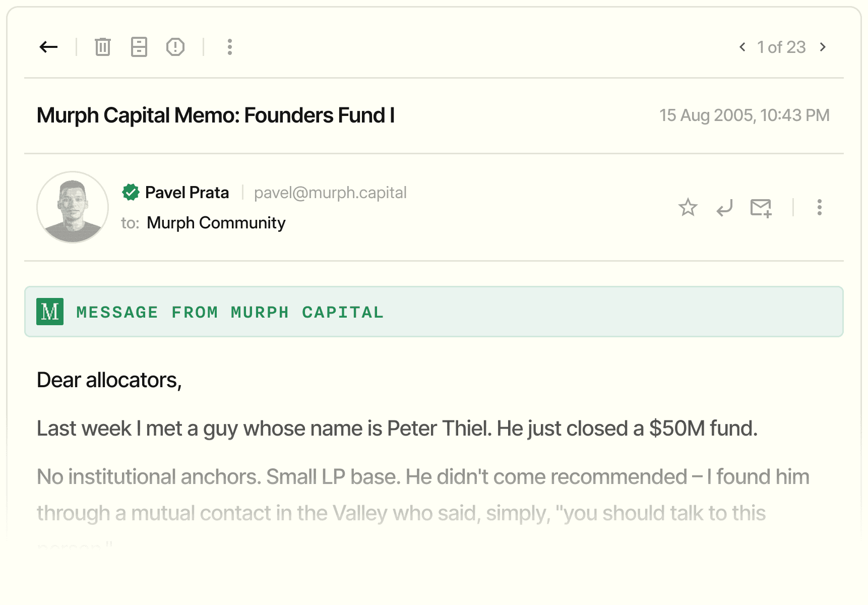Screen dimensions: 868x605
Task: Click Message from Murph Capital banner
Action: (433, 312)
